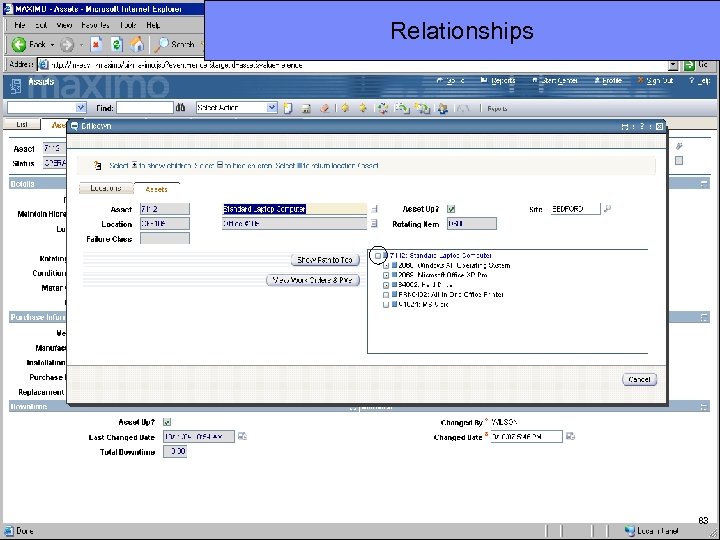Click the detail icon beside Office location description

(x=374, y=224)
